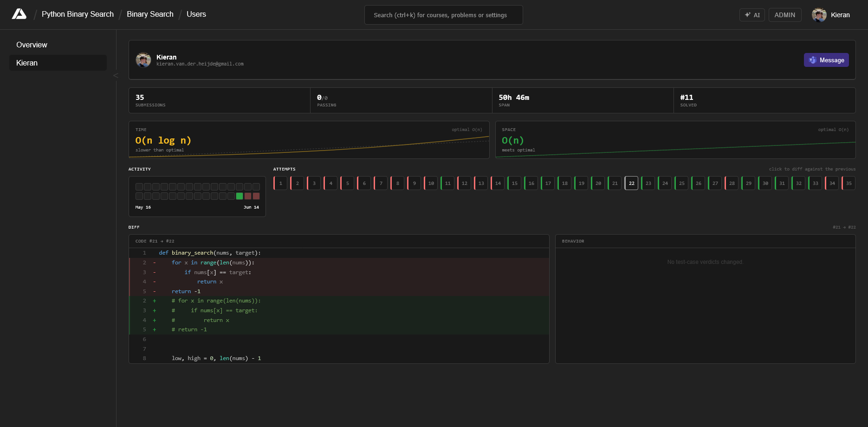
Task: Select attempt 25
Action: point(681,183)
